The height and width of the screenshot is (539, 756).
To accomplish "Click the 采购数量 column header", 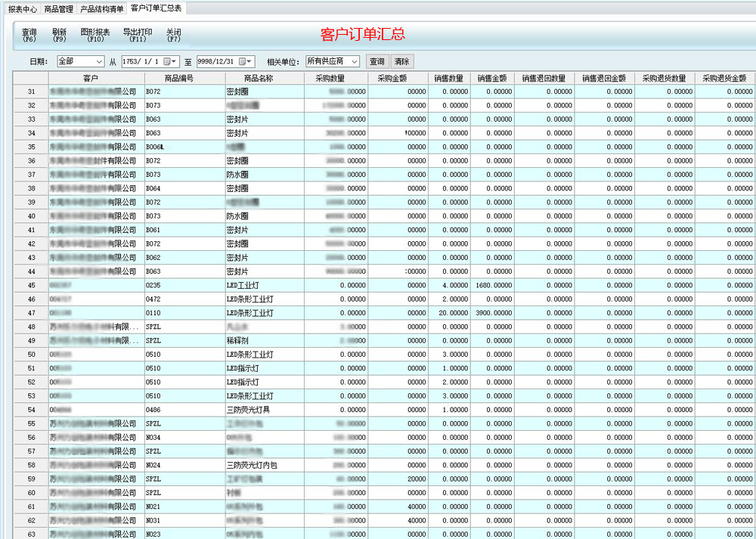I will click(x=336, y=78).
